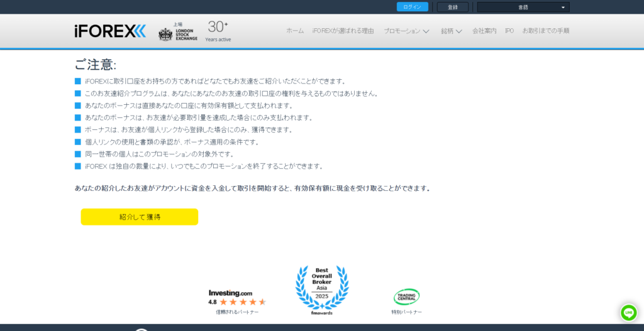
Task: Click the Trading Central logo
Action: 407,297
